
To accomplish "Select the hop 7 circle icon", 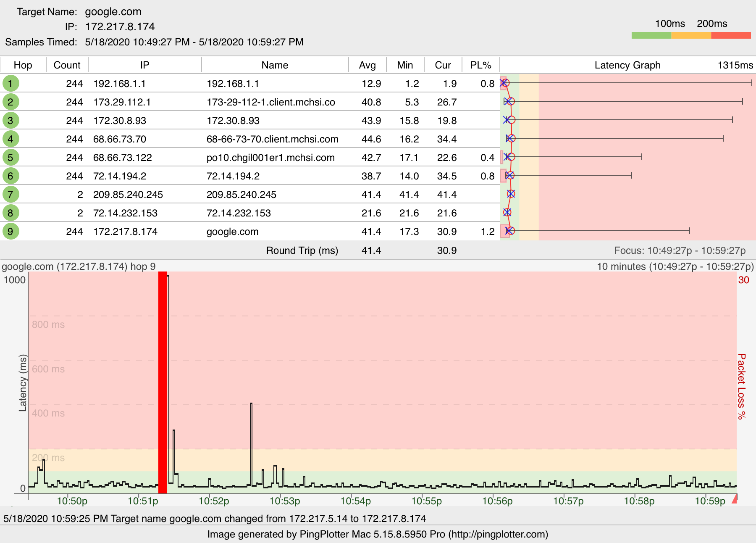I will pyautogui.click(x=10, y=195).
